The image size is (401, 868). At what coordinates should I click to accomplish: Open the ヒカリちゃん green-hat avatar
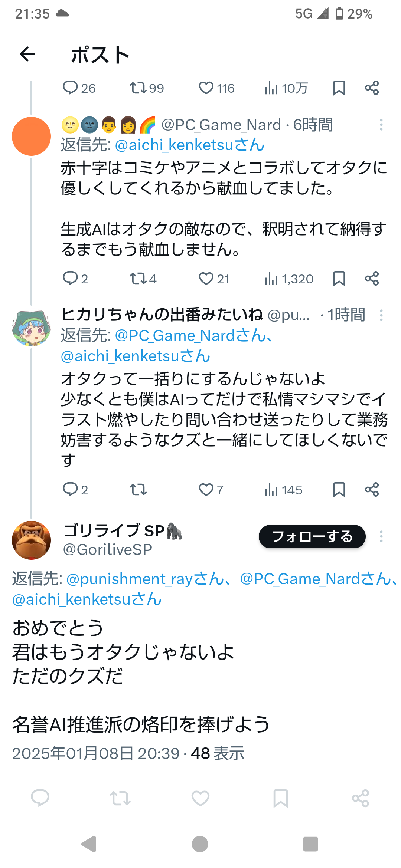(x=31, y=328)
